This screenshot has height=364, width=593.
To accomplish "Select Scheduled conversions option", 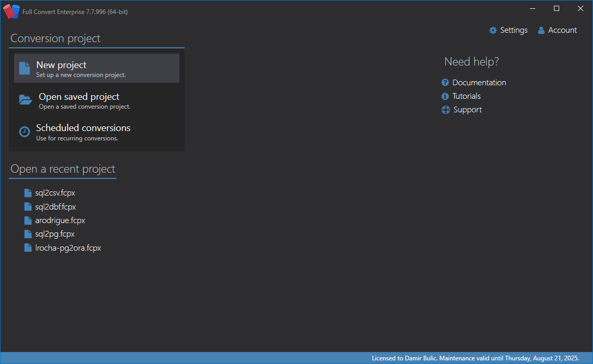I will click(83, 128).
